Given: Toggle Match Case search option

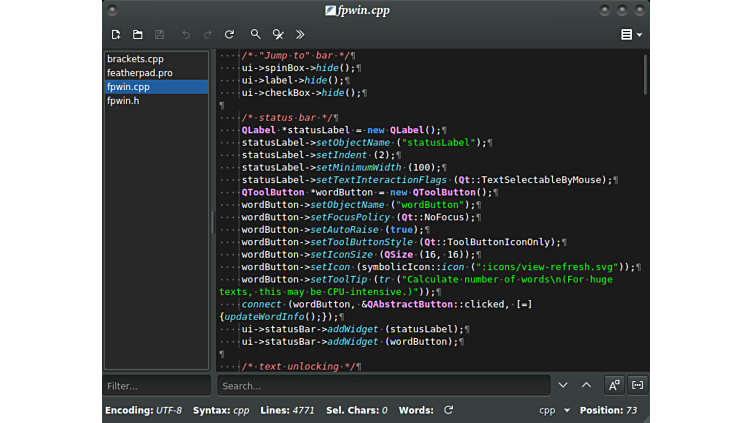Looking at the screenshot, I should [614, 385].
